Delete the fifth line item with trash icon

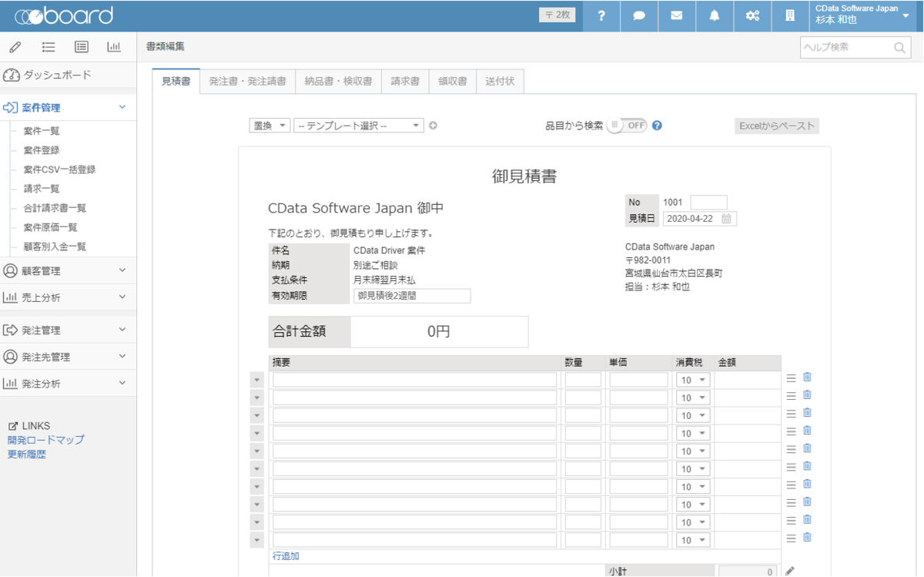point(807,448)
